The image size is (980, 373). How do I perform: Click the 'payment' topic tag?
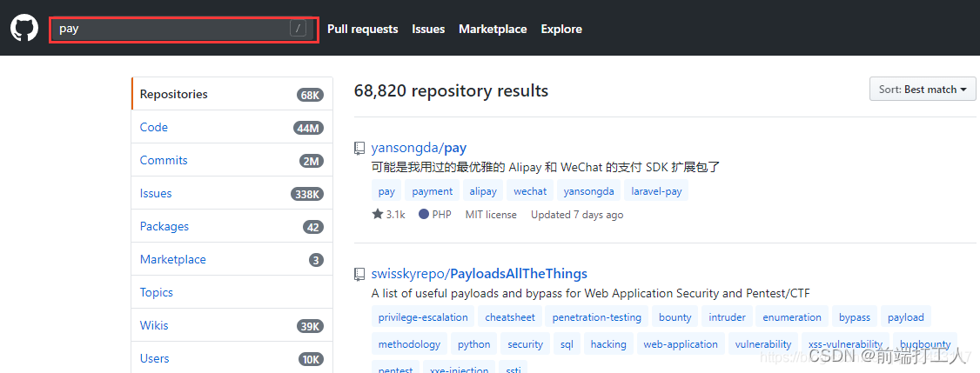point(433,191)
